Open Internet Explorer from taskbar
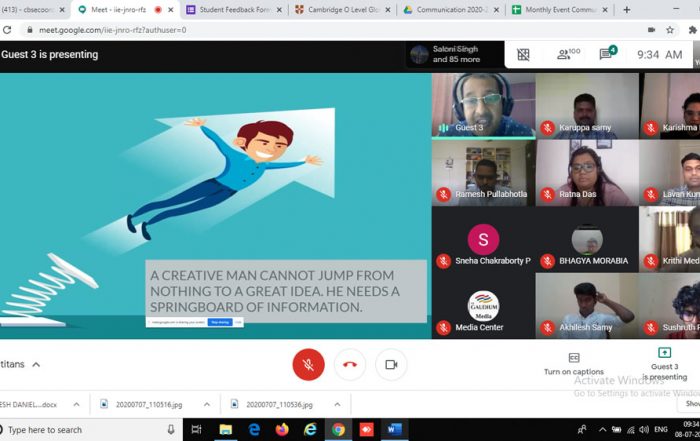The height and width of the screenshot is (441, 700). point(310,430)
